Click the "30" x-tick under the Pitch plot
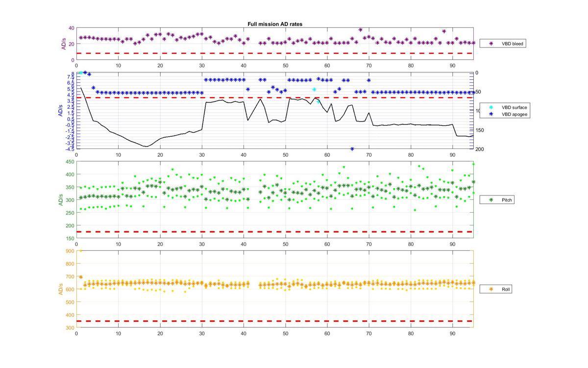The image size is (588, 368). [x=202, y=244]
